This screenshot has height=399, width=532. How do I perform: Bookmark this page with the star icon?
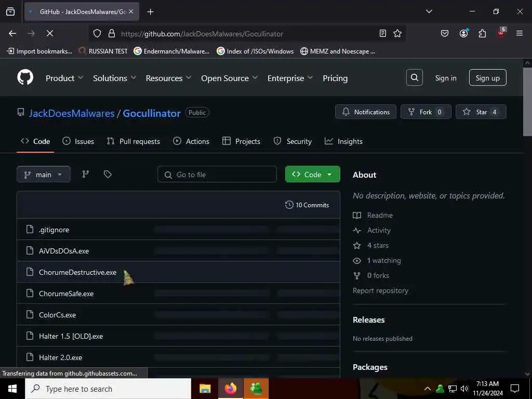point(397,33)
